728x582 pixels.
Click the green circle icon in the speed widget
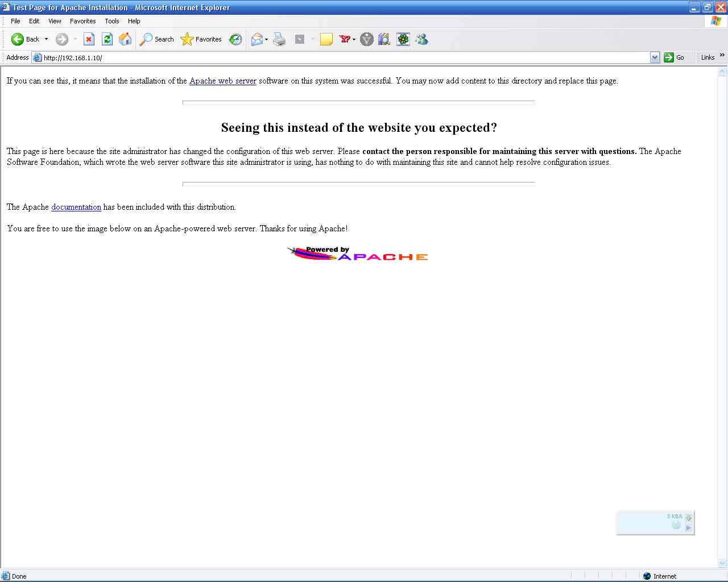point(676,525)
